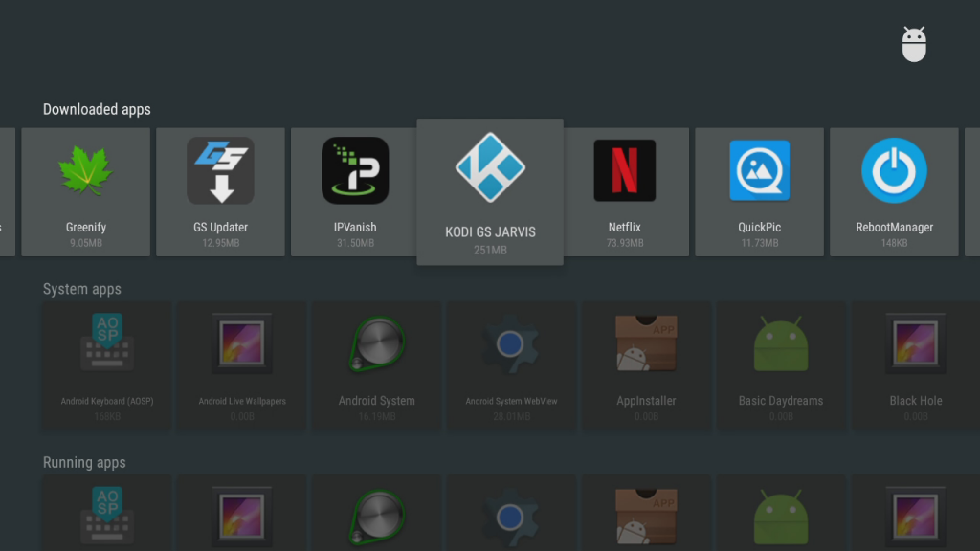This screenshot has width=980, height=551.
Task: Click the "Basic Daydreams" label text
Action: click(781, 401)
